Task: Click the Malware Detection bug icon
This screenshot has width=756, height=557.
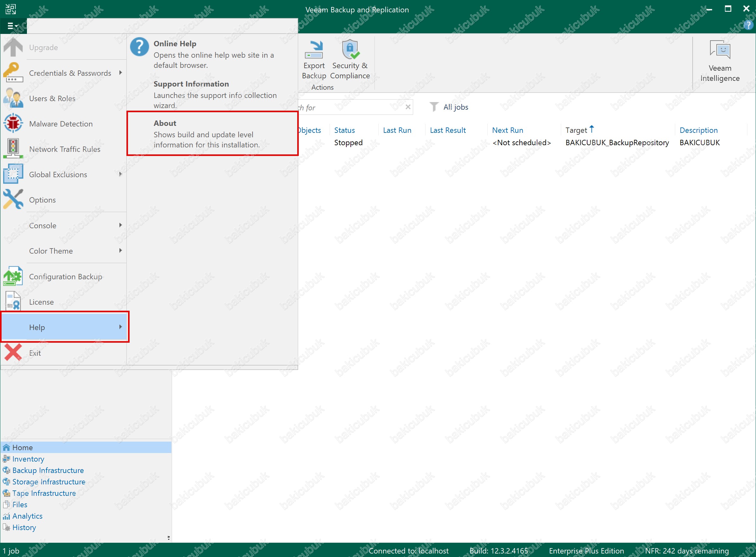Action: (13, 123)
